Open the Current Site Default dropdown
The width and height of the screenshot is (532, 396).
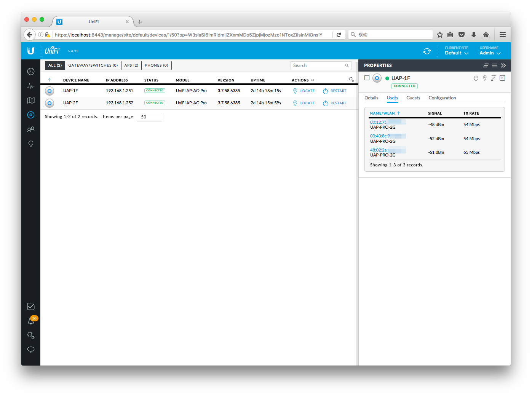click(x=457, y=51)
